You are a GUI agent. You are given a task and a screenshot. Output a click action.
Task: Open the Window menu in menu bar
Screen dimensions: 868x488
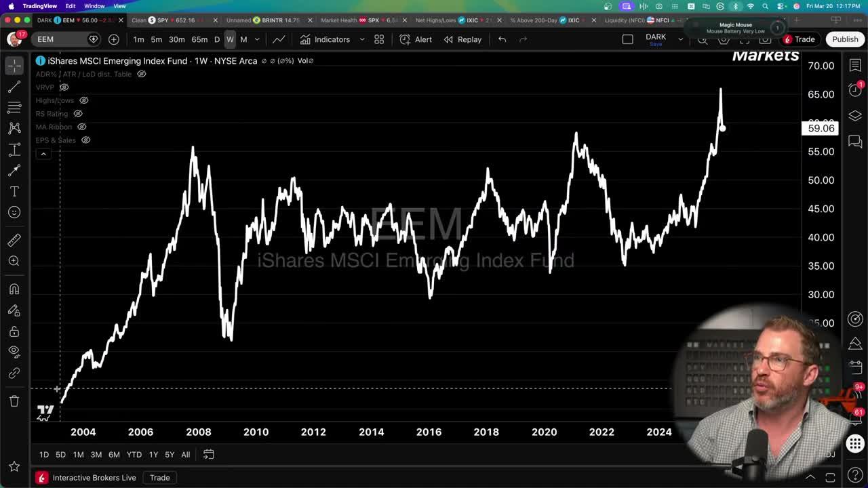(x=94, y=6)
